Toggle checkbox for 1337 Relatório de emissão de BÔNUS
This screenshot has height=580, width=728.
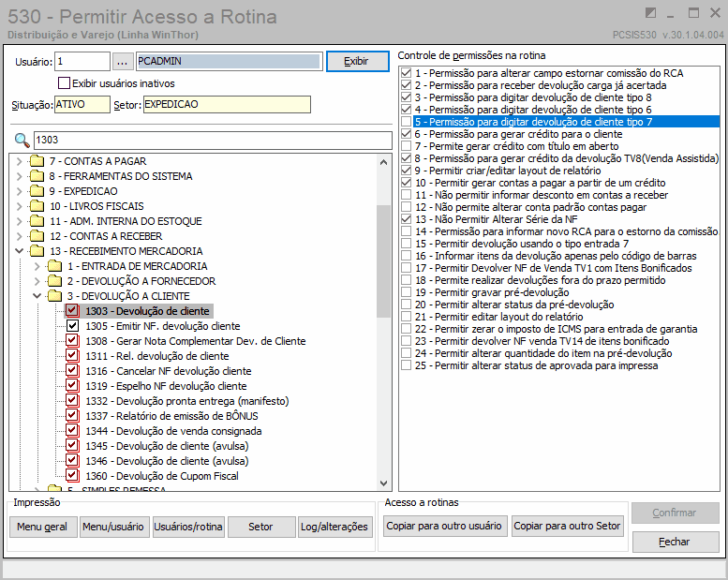72,415
